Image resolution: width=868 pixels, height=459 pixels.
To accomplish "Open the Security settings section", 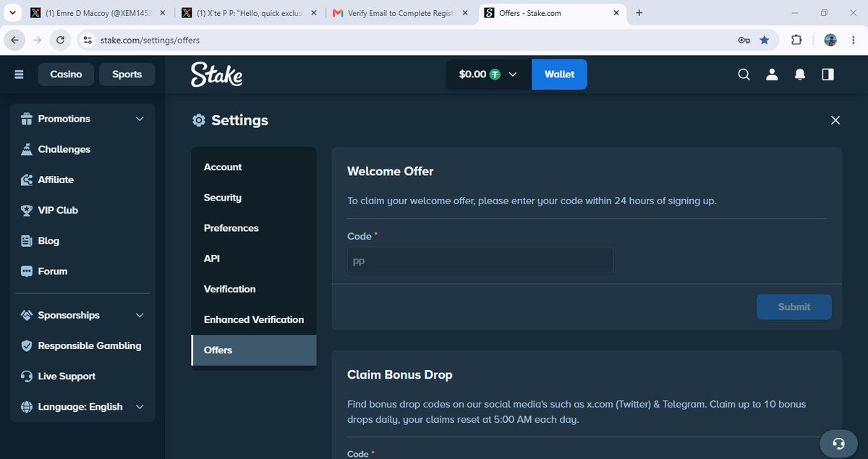I will click(254, 198).
